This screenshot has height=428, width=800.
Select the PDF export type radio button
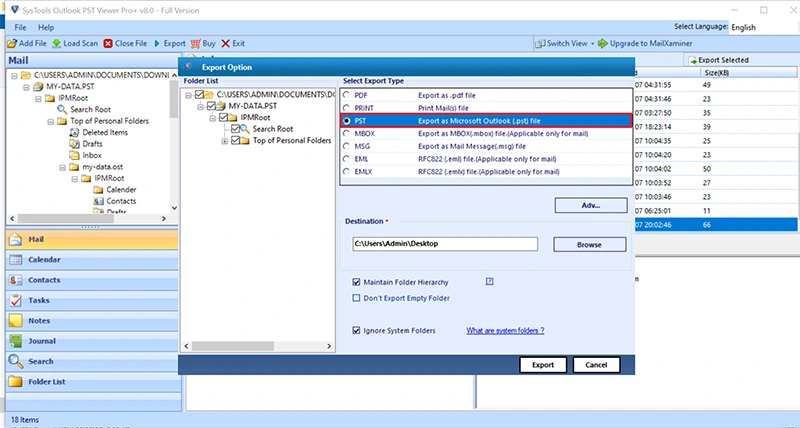pos(346,95)
